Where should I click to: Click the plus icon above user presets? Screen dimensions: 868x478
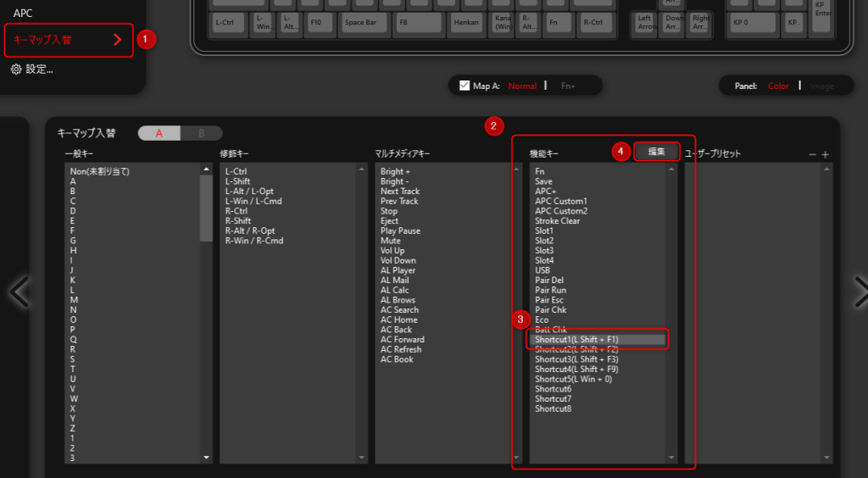825,154
